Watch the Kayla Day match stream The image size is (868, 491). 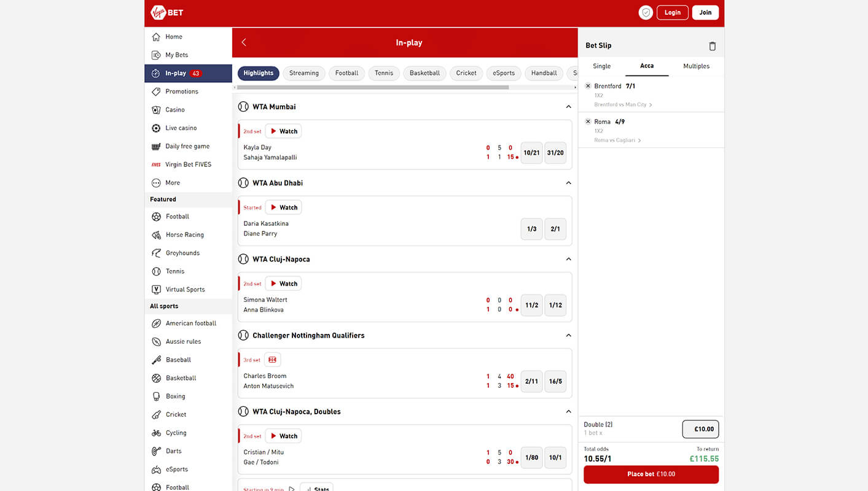point(283,131)
